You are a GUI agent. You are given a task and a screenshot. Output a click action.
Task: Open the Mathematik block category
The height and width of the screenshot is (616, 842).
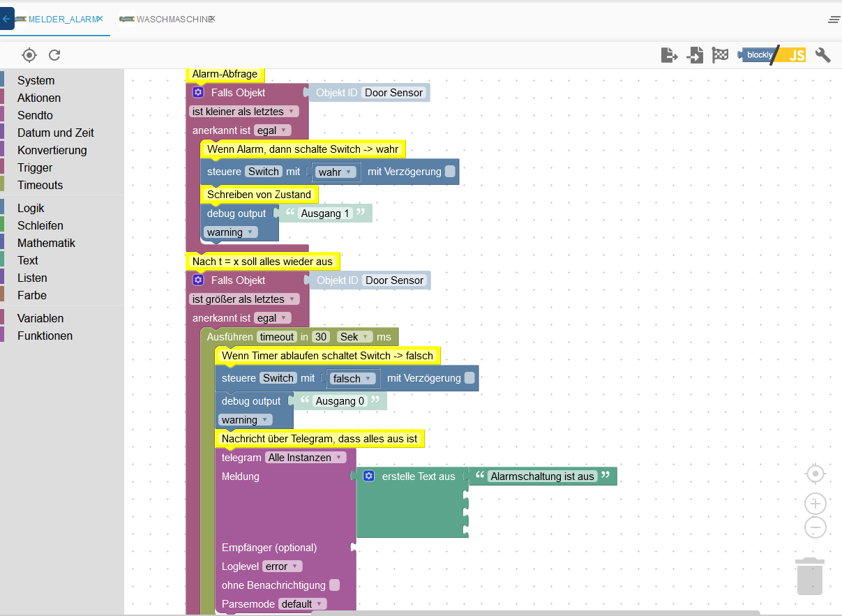46,243
